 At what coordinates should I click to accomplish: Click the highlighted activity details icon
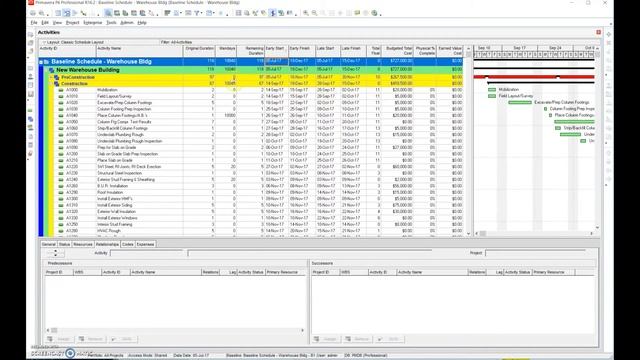point(108,13)
